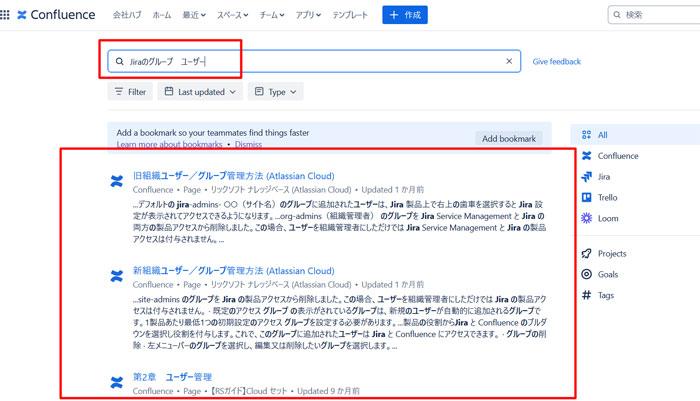
Task: Click the Goals target icon
Action: pos(587,274)
